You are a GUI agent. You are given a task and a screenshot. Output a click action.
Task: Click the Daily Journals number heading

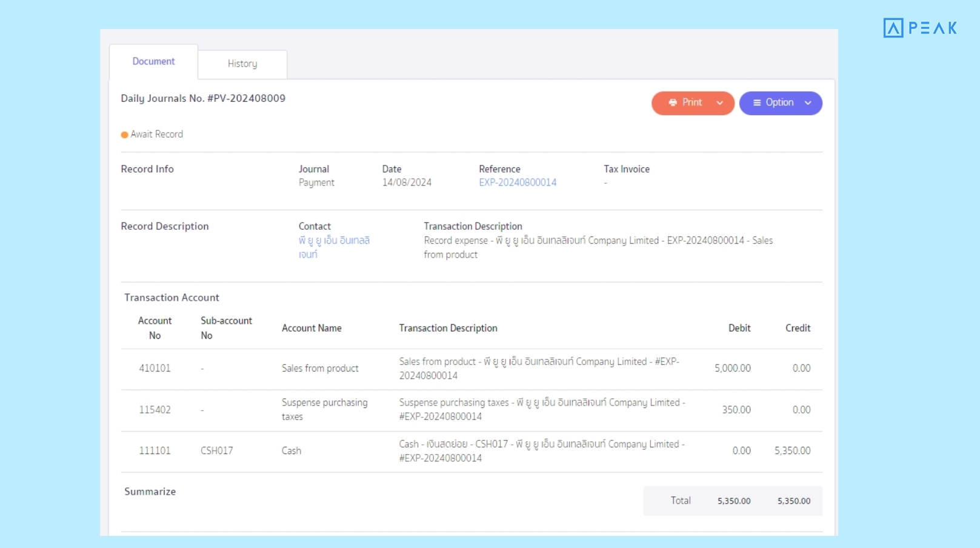203,98
